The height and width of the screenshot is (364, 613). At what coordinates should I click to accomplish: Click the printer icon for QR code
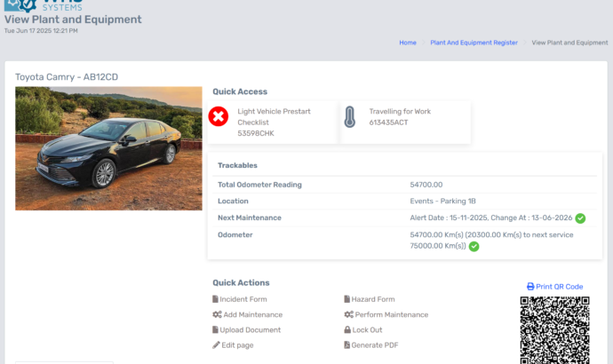coord(530,287)
